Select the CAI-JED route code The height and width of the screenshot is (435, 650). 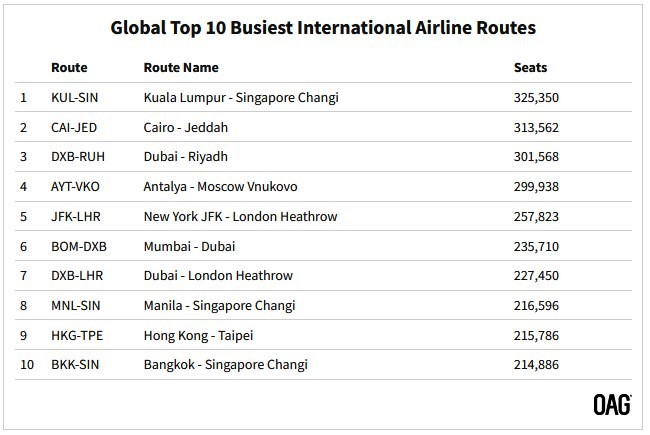coord(74,127)
